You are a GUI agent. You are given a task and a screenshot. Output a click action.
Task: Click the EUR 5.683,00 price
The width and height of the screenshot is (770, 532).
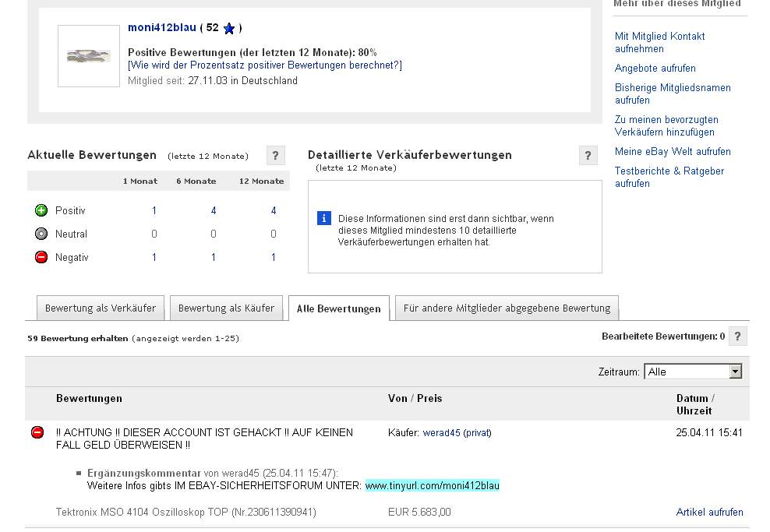[419, 513]
